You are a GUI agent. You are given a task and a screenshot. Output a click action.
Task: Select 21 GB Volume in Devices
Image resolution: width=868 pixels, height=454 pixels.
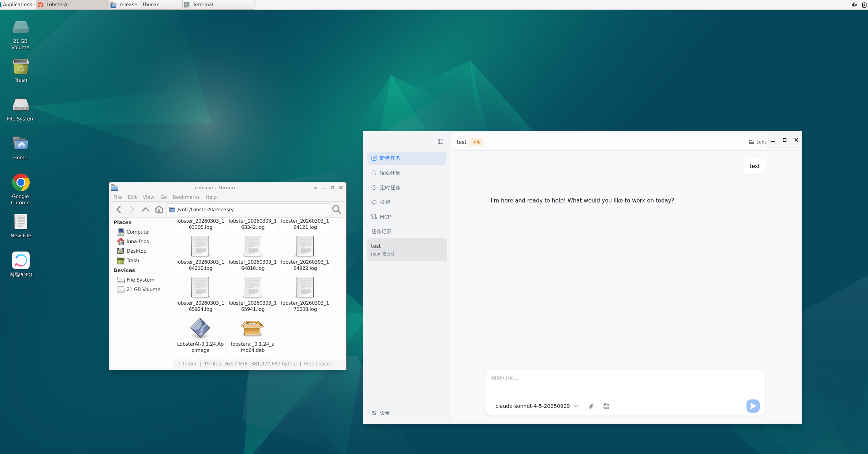[x=143, y=289]
